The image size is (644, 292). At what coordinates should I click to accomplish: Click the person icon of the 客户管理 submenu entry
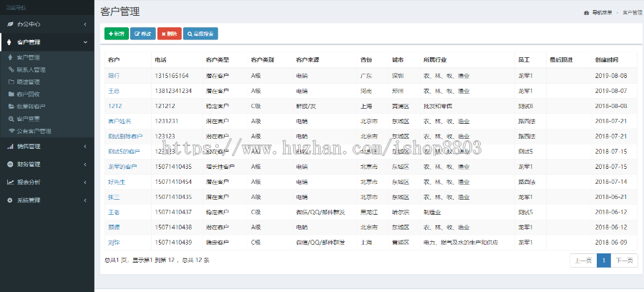tap(11, 57)
